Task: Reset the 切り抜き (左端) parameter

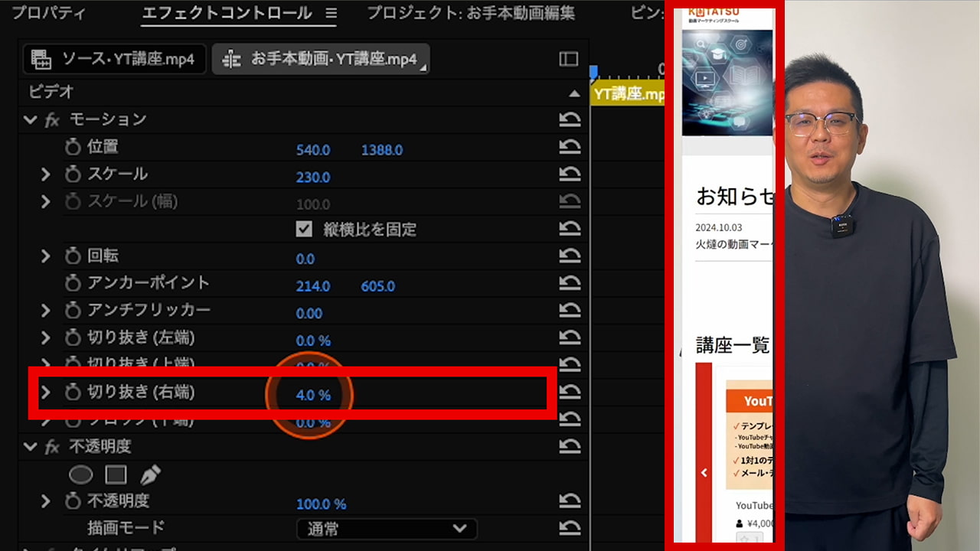Action: [x=570, y=338]
